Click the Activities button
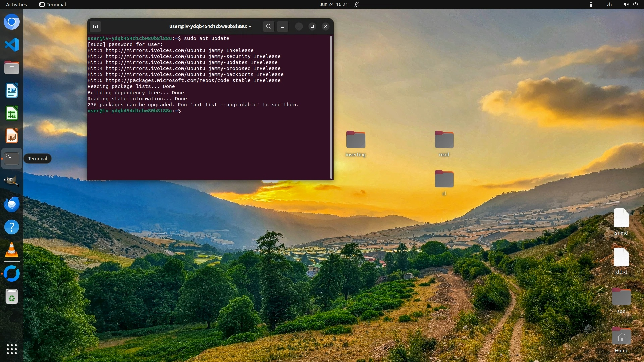 click(x=16, y=4)
